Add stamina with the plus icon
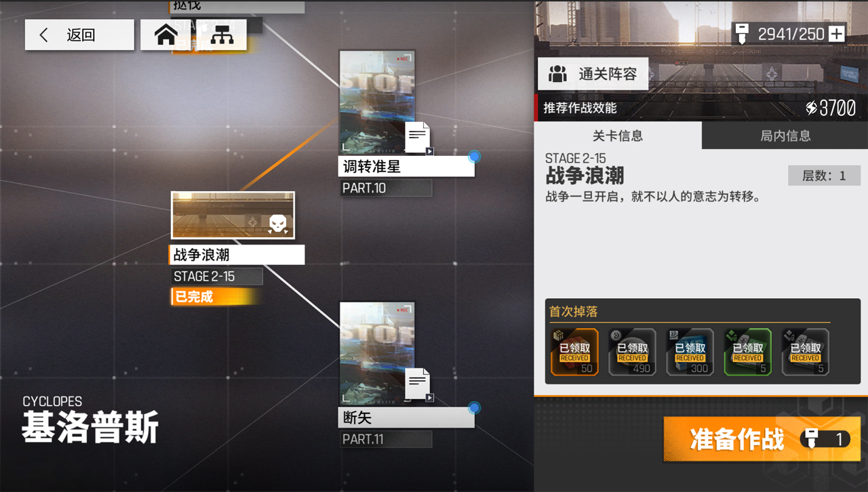The image size is (868, 492). click(837, 33)
